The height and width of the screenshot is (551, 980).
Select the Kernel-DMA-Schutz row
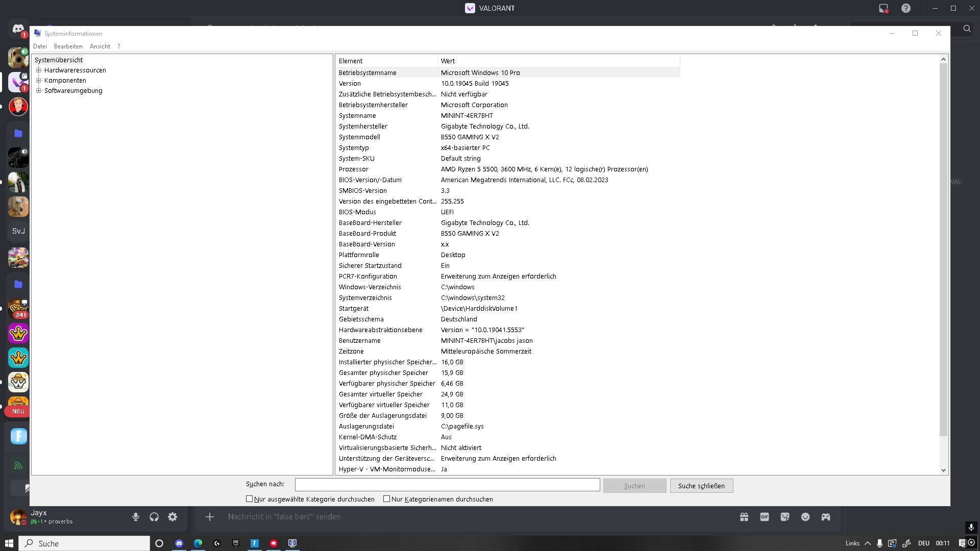point(508,437)
